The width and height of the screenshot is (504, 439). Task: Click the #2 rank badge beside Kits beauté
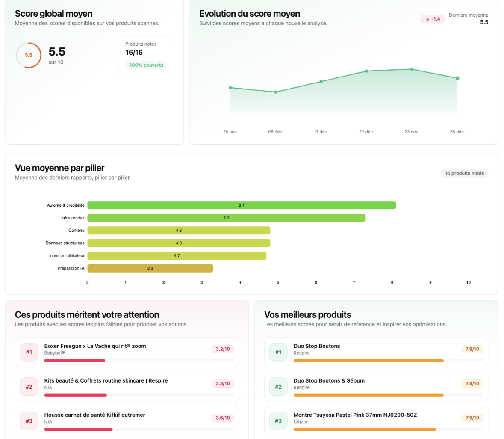29,386
